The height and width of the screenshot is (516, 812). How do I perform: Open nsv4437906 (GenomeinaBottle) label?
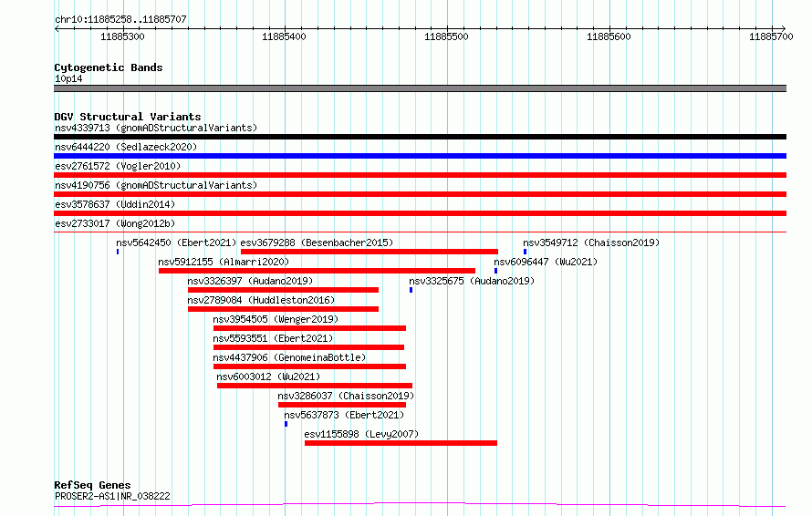coord(289,357)
